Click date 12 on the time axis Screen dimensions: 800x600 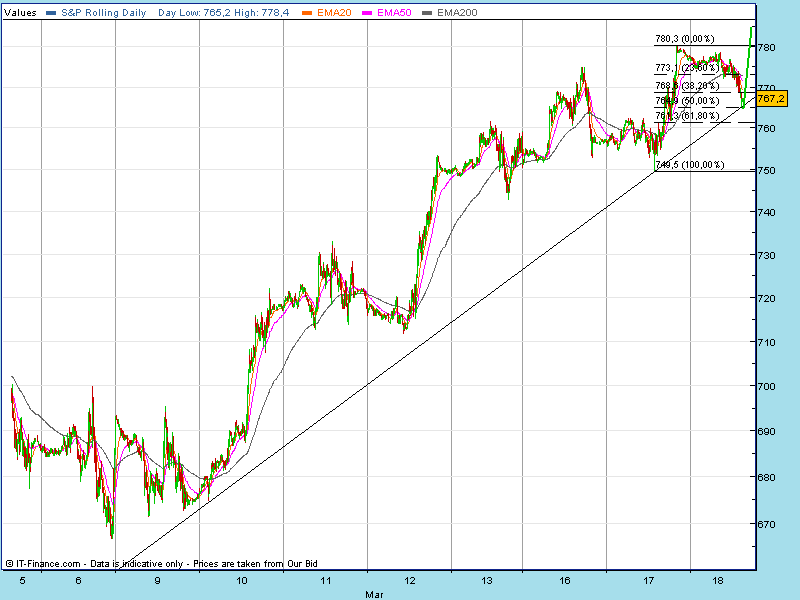(x=410, y=581)
